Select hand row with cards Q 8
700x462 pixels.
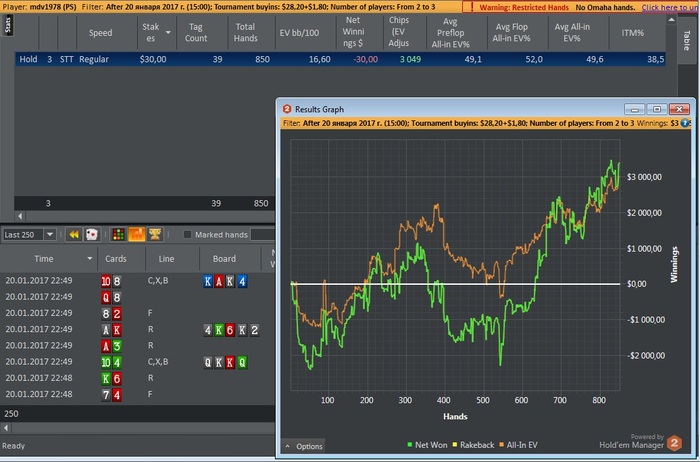[138, 297]
